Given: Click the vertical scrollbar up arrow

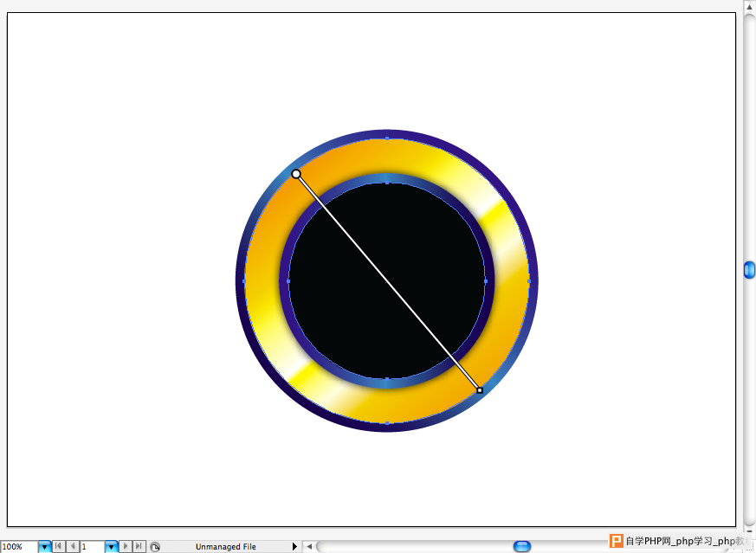Looking at the screenshot, I should coord(749,6).
